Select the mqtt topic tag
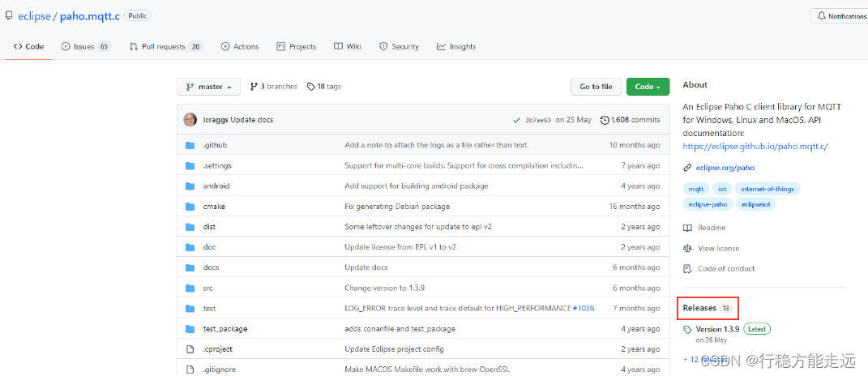Screen dimensions: 868x376 696,189
